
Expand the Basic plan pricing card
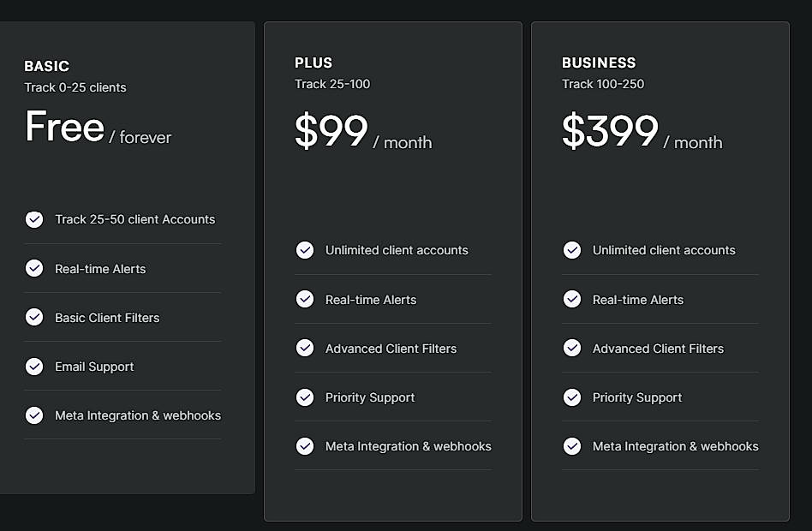[127, 257]
